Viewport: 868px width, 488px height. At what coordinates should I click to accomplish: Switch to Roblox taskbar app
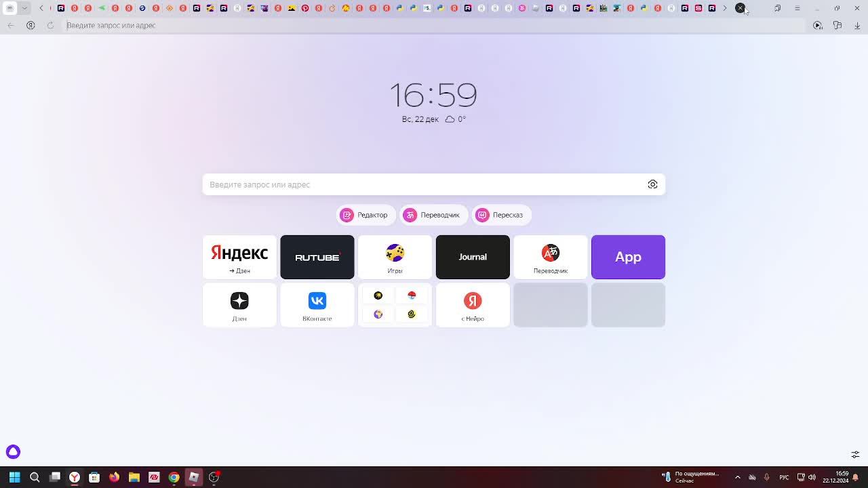coord(194,477)
